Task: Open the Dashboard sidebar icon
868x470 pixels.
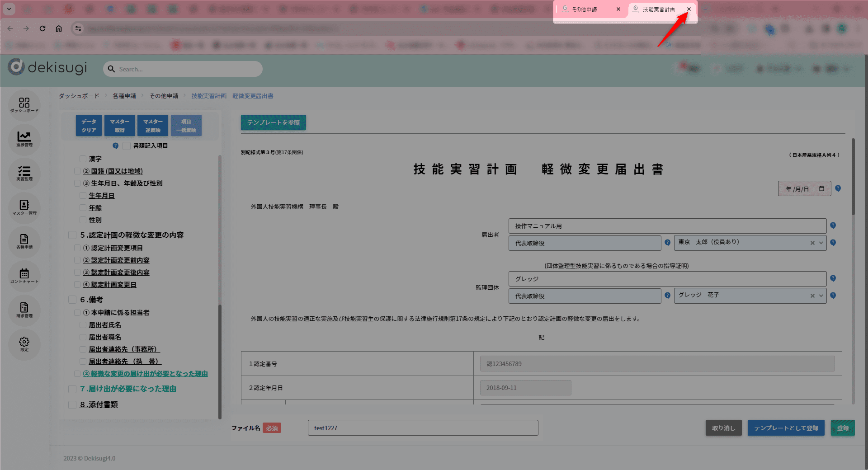Action: pyautogui.click(x=24, y=105)
